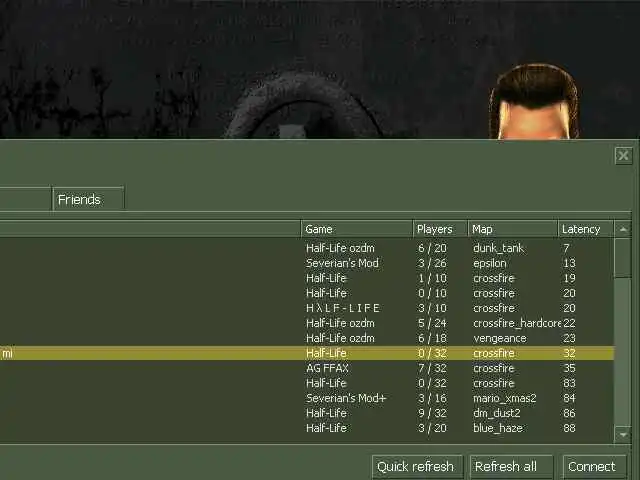Select the Half-Life server with latency 19
The height and width of the screenshot is (480, 640).
[x=307, y=278]
